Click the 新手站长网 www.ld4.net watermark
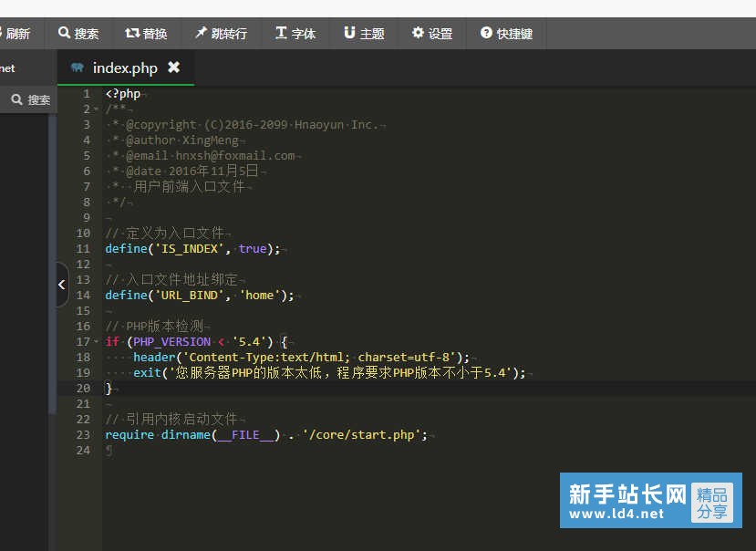The height and width of the screenshot is (551, 756). click(x=650, y=501)
